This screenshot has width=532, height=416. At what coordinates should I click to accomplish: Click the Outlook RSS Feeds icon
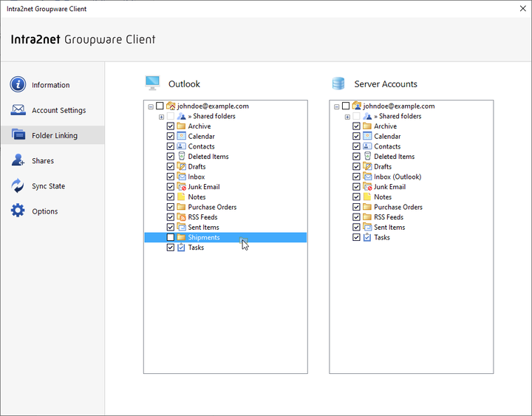[182, 216]
